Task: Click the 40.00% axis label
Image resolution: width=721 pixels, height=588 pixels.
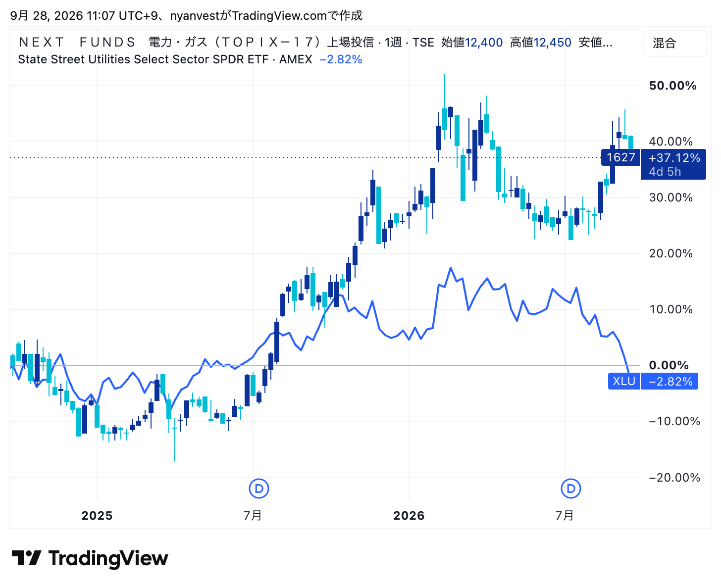Action: (x=670, y=142)
